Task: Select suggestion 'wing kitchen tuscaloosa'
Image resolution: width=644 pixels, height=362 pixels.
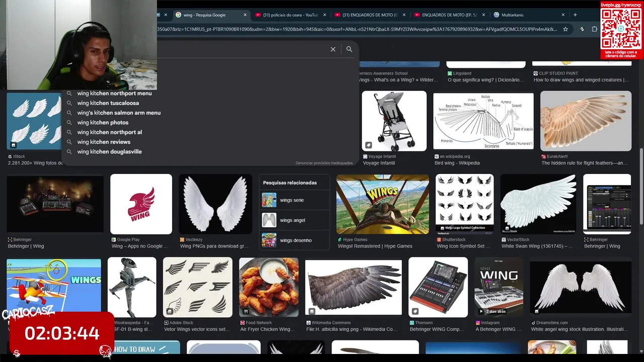Action: [108, 103]
